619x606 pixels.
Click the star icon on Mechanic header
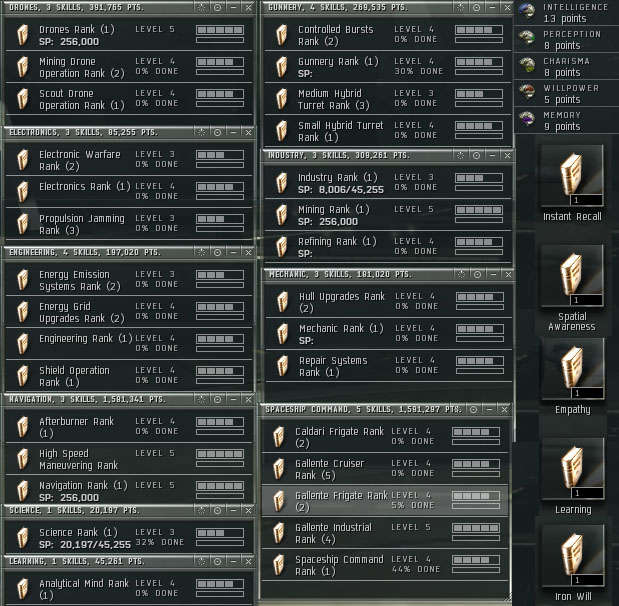pos(461,274)
